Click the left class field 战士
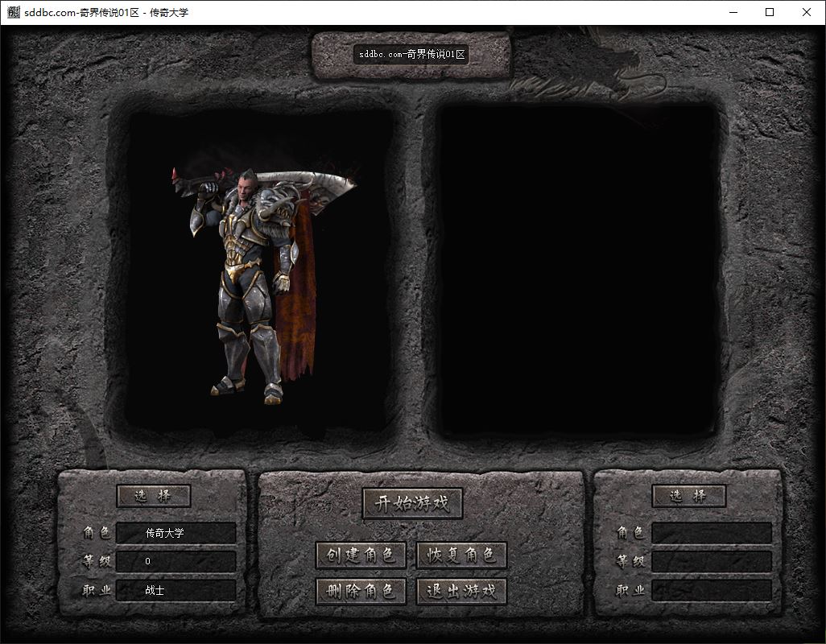Screen dimensions: 826x644 pyautogui.click(x=176, y=590)
